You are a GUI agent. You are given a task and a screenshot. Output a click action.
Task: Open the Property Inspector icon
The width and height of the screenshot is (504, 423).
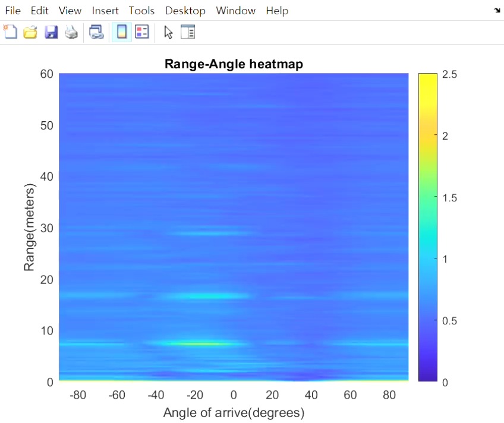[188, 32]
